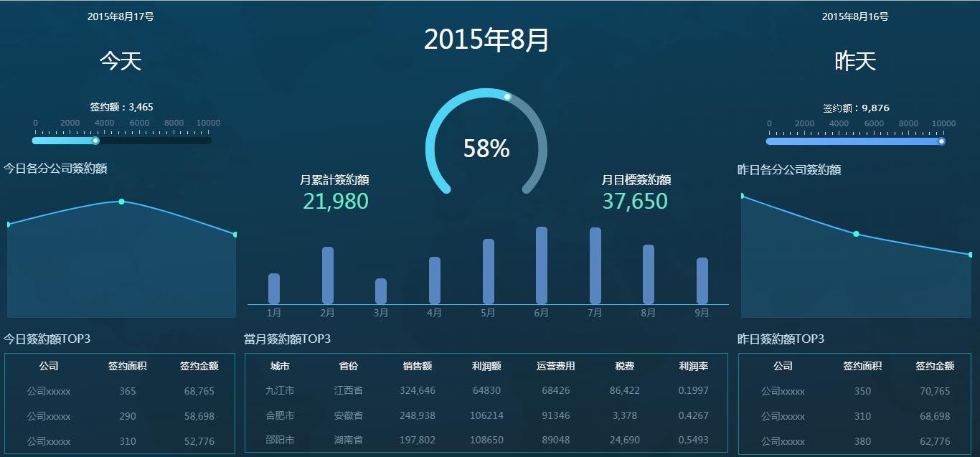Screen dimensions: 980x457
Task: Click 52,776 in today's TOP3 table
Action: pos(199,441)
